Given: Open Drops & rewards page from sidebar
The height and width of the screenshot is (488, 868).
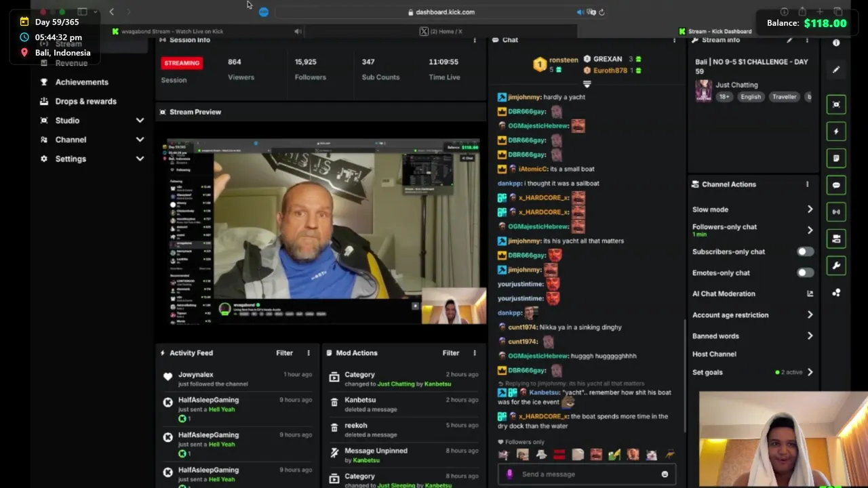Looking at the screenshot, I should coord(86,101).
